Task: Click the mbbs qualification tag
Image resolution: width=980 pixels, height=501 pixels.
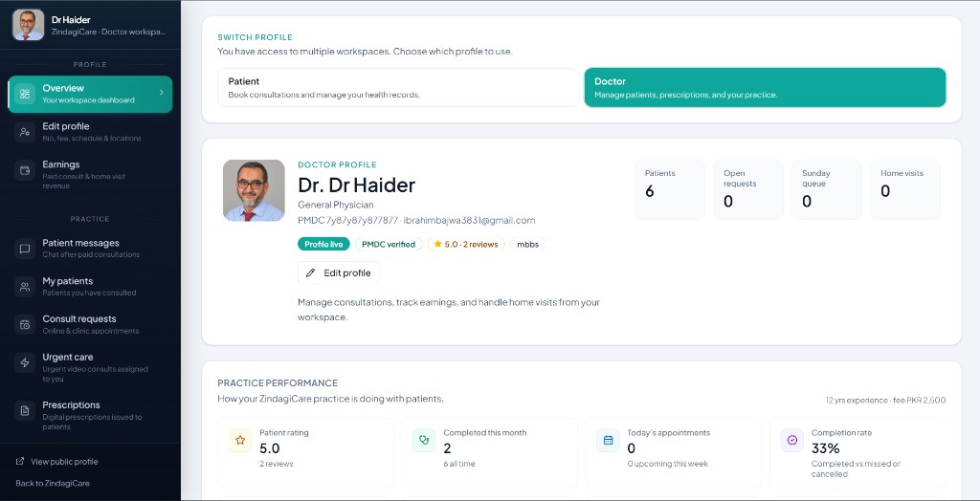Action: (528, 244)
